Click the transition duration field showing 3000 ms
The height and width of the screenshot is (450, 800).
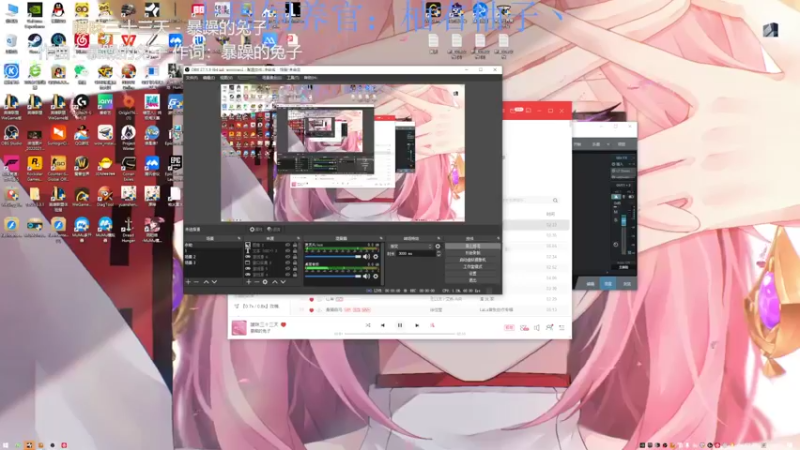point(416,254)
